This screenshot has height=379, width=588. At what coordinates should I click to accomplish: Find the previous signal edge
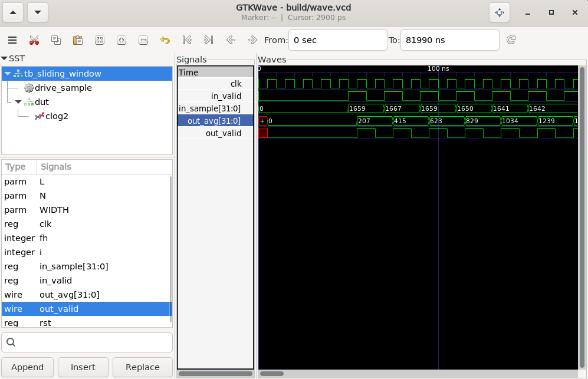pos(231,40)
